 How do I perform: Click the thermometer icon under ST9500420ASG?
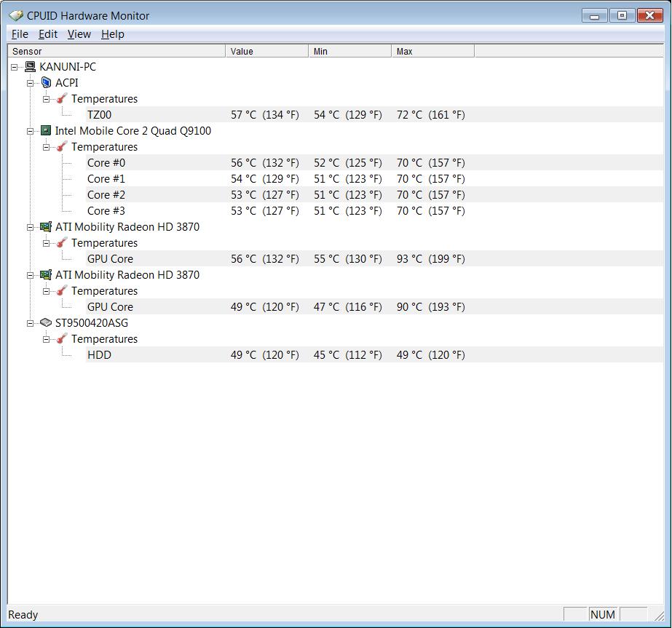[62, 338]
